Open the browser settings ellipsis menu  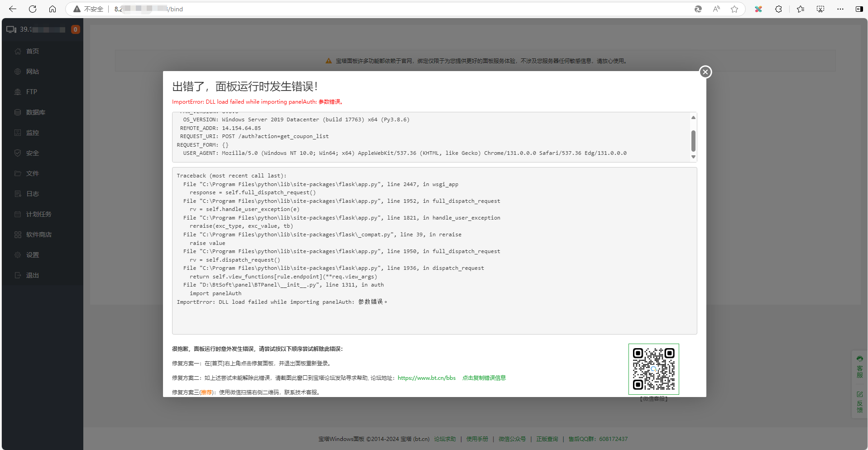pyautogui.click(x=840, y=9)
